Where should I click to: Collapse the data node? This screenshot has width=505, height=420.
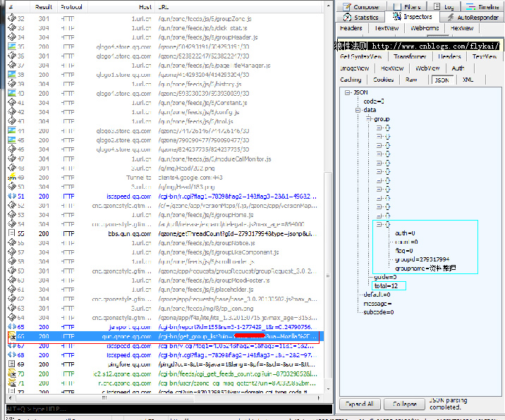coord(358,110)
